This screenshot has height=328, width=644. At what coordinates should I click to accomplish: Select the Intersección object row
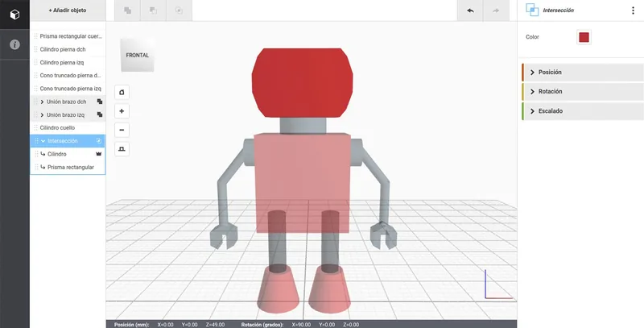coord(68,141)
